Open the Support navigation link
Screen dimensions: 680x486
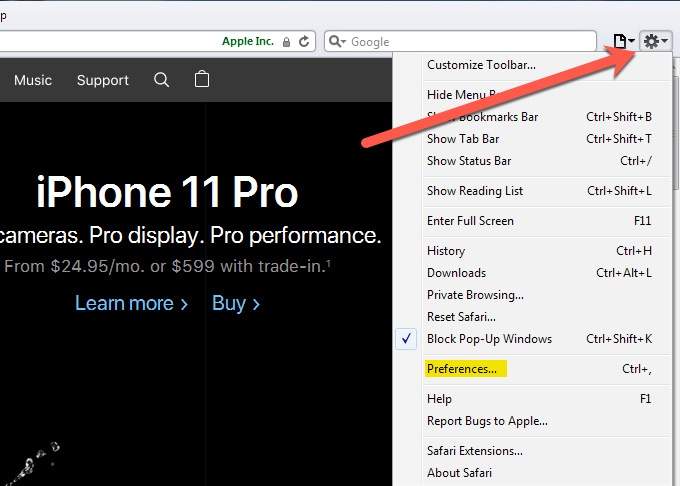tap(103, 80)
